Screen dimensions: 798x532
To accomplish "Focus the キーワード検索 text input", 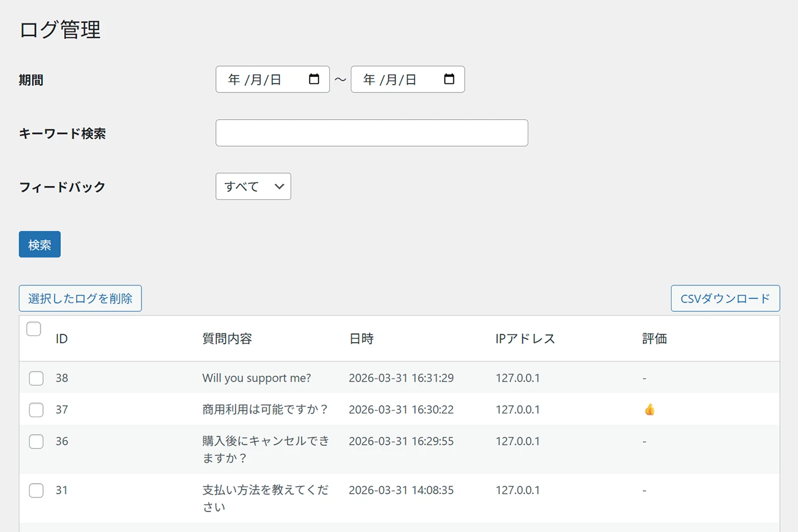I will click(x=371, y=133).
